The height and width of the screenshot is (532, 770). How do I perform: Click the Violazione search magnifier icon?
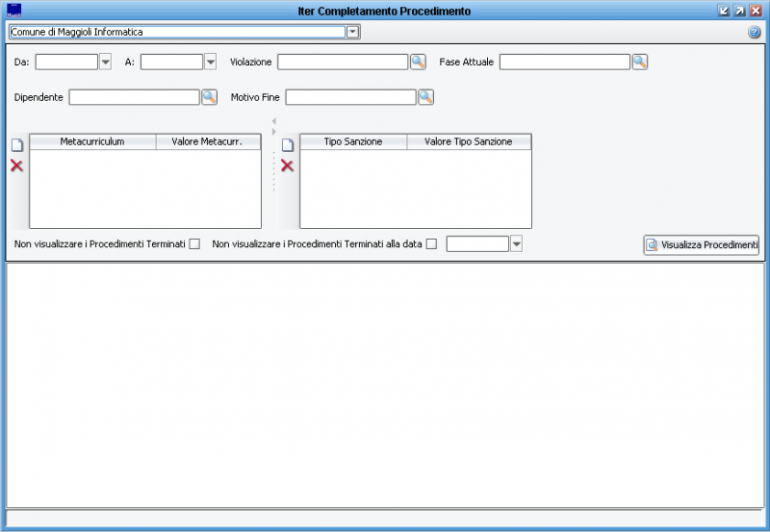(418, 62)
